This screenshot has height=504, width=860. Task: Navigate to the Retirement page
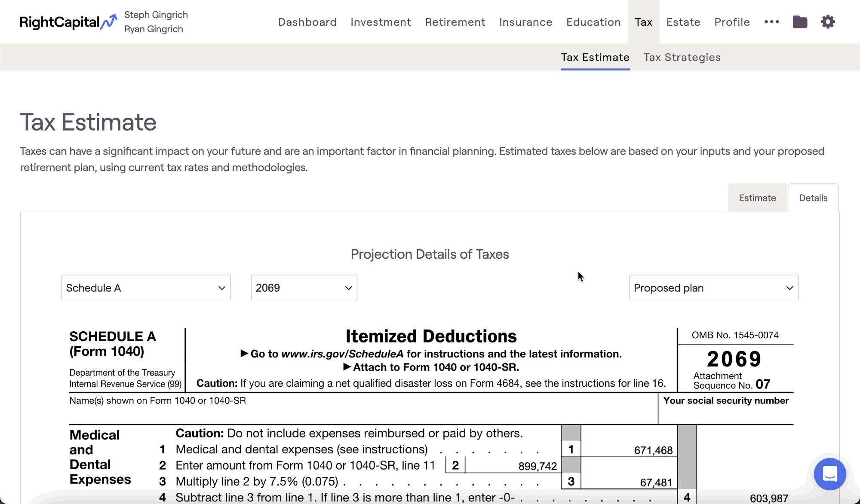coord(455,22)
